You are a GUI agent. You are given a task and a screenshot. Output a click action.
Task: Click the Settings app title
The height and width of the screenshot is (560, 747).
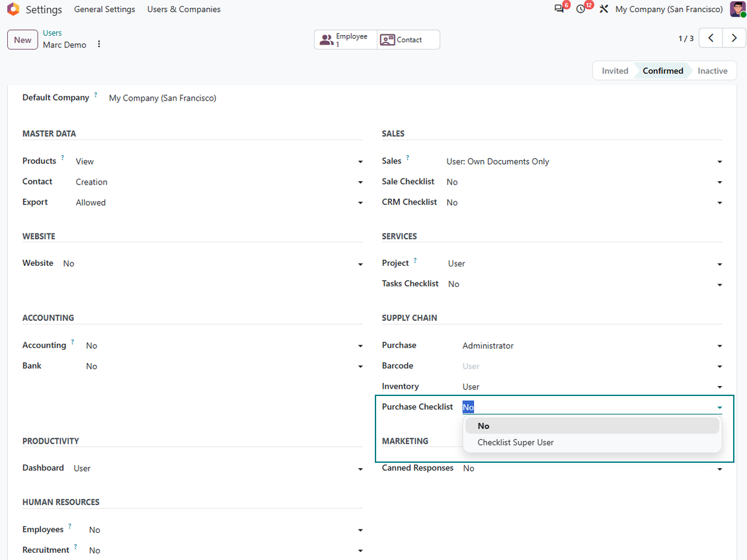click(x=44, y=9)
